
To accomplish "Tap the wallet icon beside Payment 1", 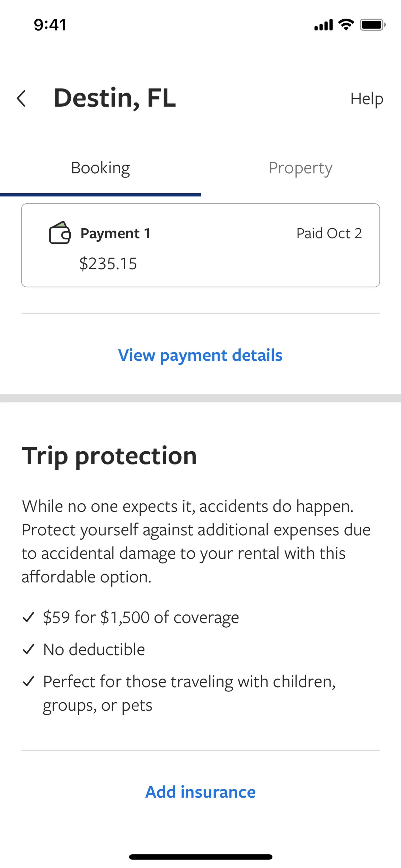I will (x=60, y=233).
